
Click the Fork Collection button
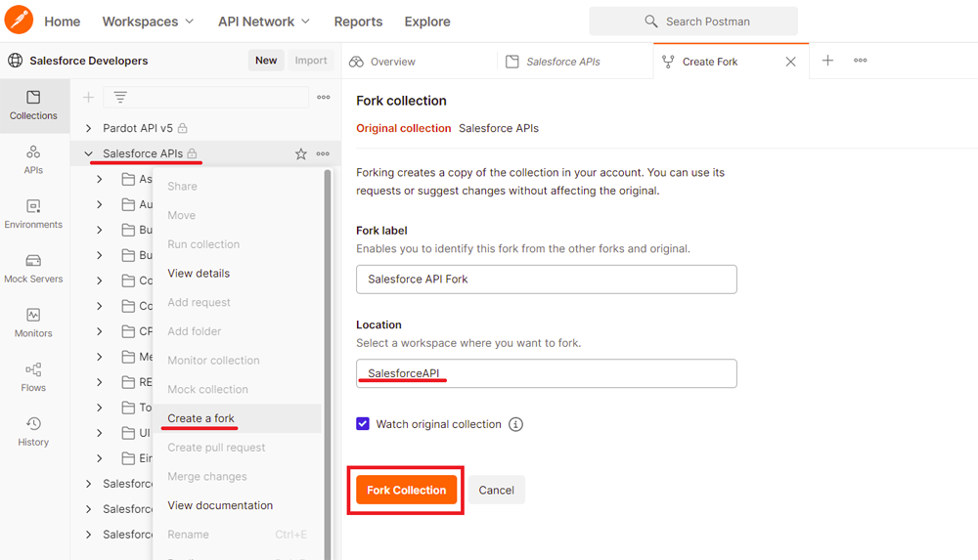click(406, 491)
